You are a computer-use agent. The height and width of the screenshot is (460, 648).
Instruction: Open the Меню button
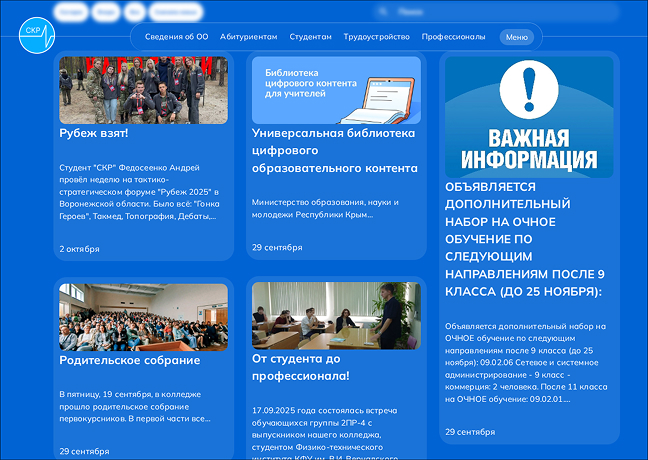coord(516,37)
